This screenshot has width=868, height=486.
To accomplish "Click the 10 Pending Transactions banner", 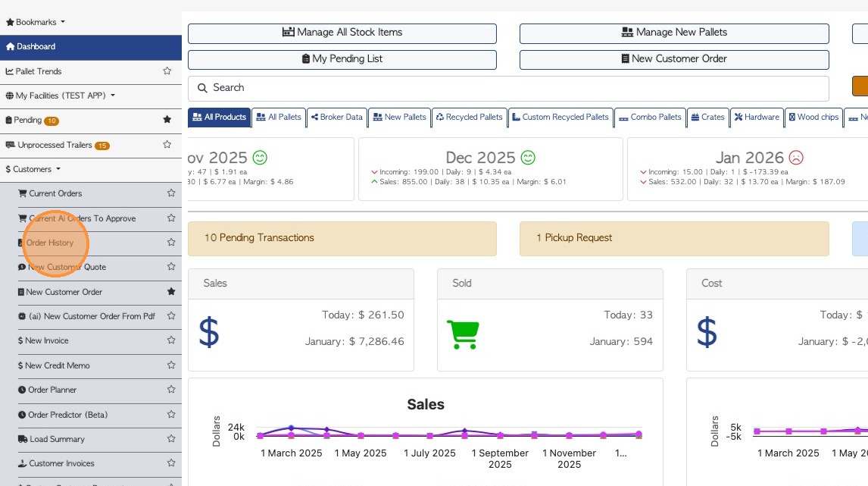I will (342, 238).
